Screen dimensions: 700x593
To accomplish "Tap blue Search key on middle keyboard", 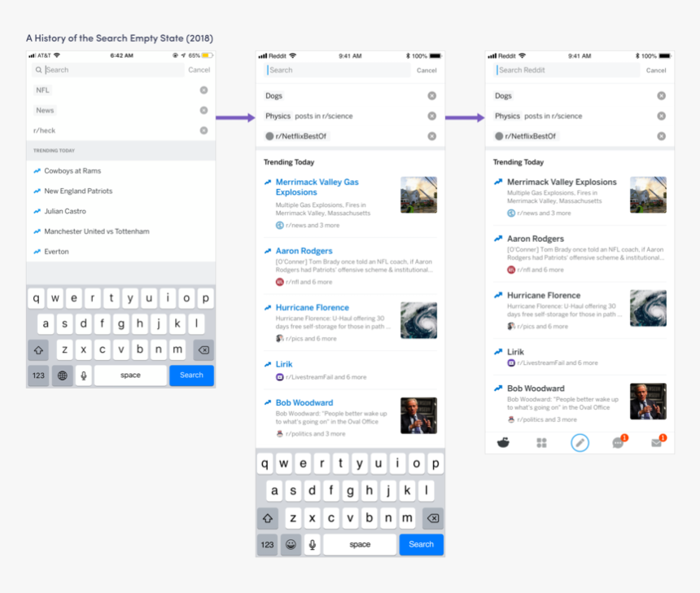I will pyautogui.click(x=421, y=544).
